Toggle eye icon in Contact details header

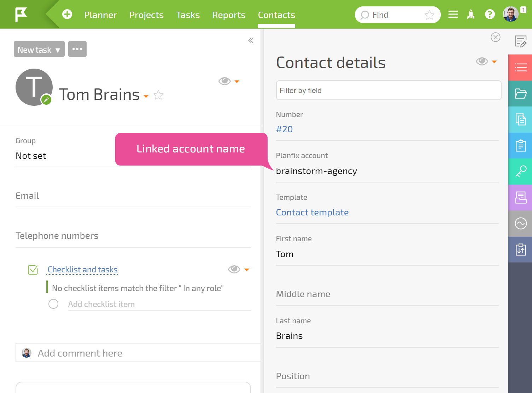pyautogui.click(x=482, y=62)
